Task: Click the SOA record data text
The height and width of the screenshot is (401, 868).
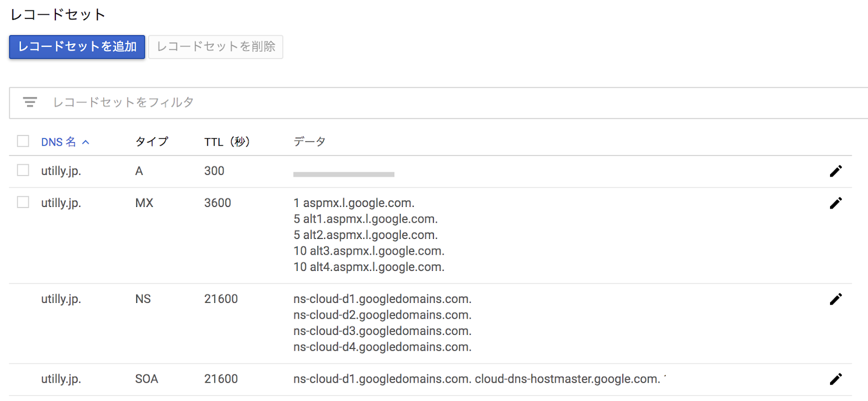Action: [476, 379]
